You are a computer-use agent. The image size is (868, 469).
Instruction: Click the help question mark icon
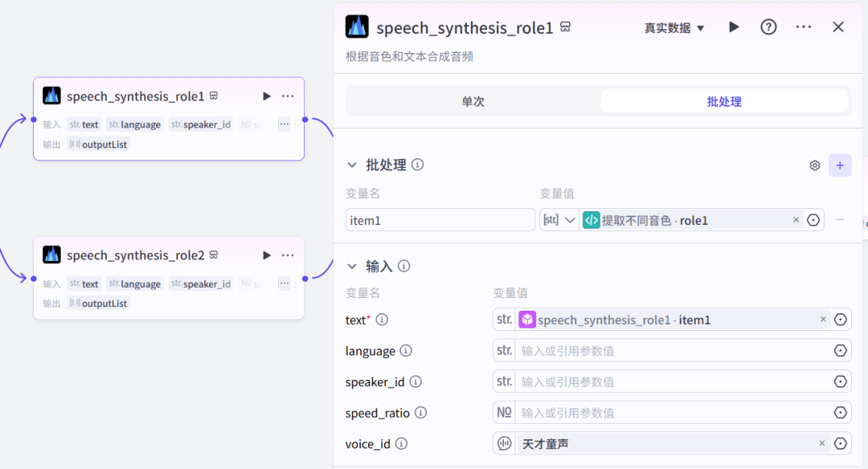click(768, 27)
